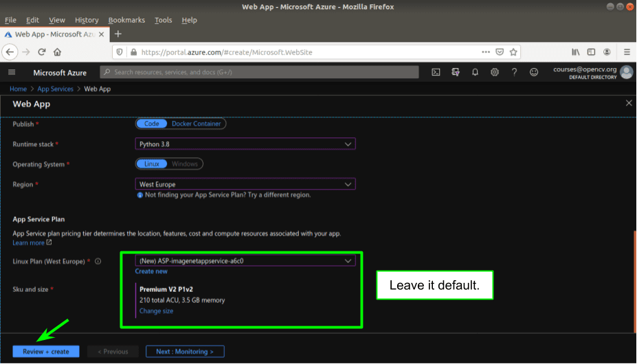The height and width of the screenshot is (364, 637).
Task: Open the Firefox application menu
Action: coord(627,52)
